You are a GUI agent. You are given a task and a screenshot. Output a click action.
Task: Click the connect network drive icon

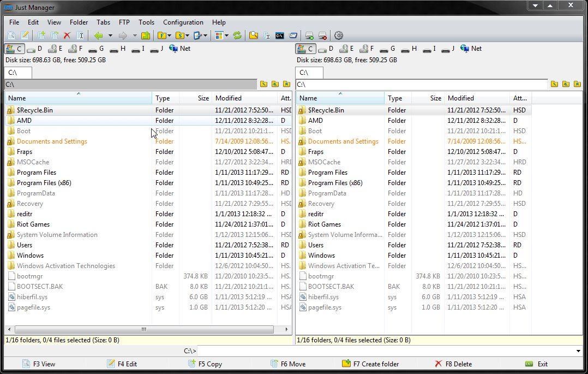[x=309, y=35]
